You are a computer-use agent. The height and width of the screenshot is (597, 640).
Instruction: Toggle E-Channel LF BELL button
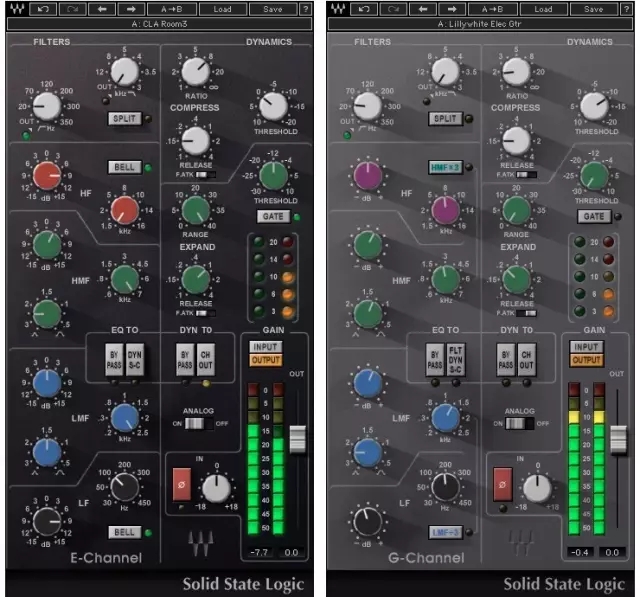point(124,532)
